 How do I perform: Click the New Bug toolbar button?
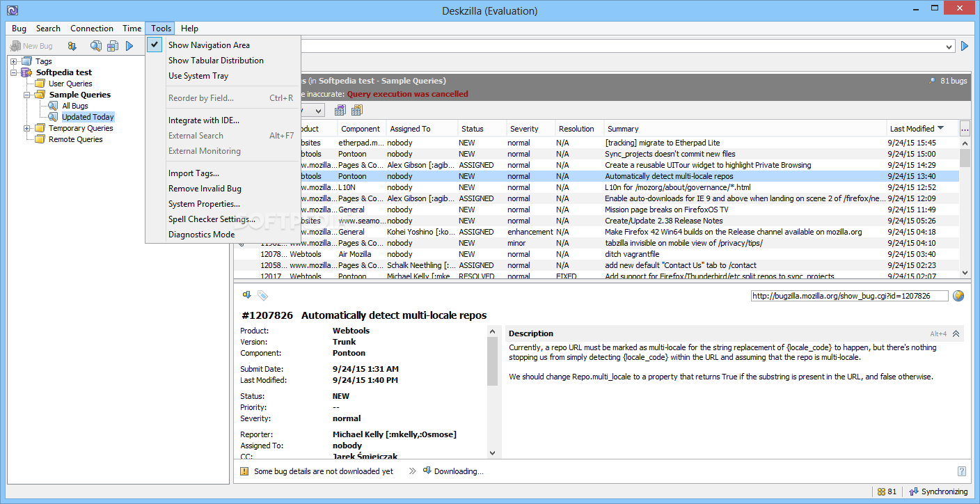(x=32, y=46)
